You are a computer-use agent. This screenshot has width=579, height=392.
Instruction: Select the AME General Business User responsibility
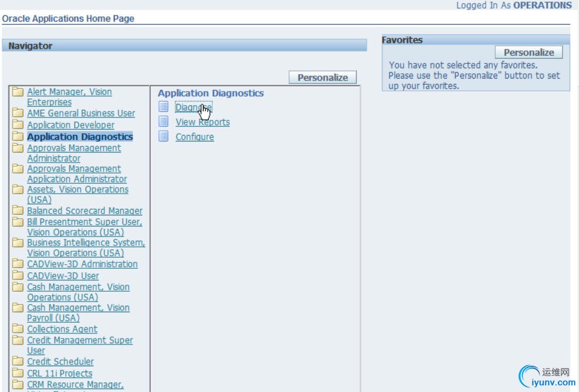pos(81,113)
